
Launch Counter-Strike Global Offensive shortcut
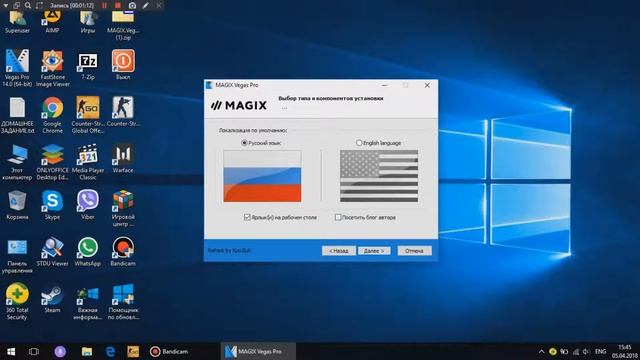[x=88, y=116]
